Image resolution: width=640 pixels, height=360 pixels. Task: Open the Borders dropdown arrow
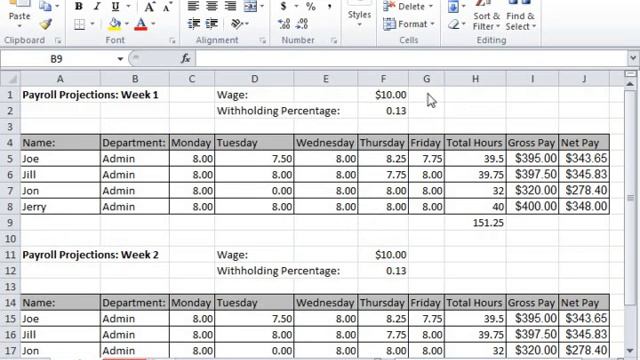click(x=92, y=24)
